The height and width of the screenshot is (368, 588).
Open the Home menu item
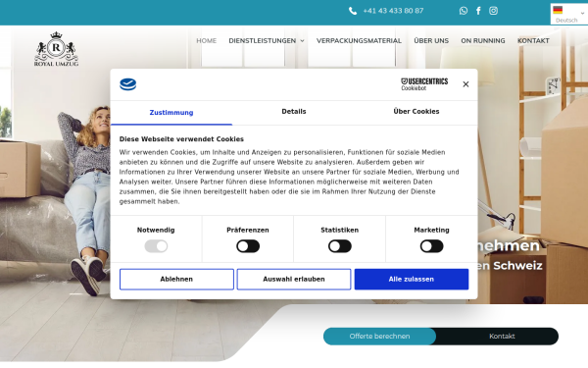click(x=206, y=40)
